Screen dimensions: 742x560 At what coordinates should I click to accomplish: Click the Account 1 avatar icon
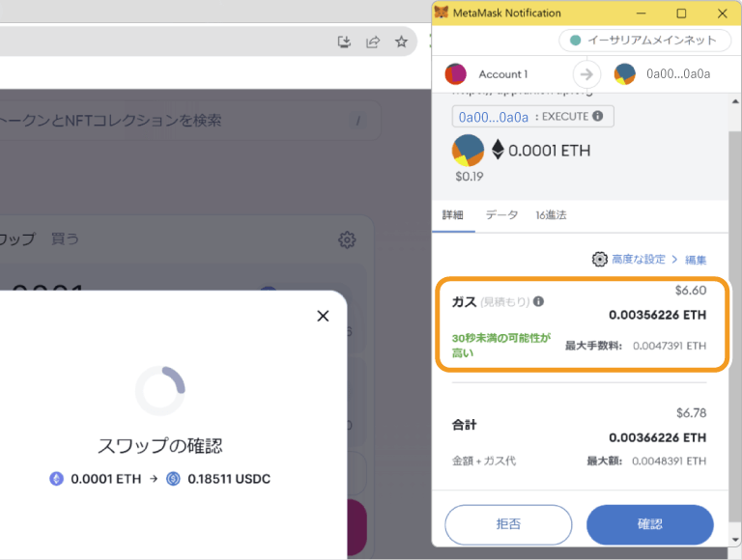pyautogui.click(x=456, y=74)
